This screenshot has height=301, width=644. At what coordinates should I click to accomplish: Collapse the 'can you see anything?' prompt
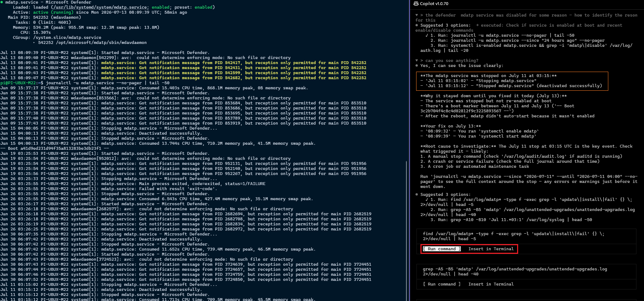click(417, 60)
